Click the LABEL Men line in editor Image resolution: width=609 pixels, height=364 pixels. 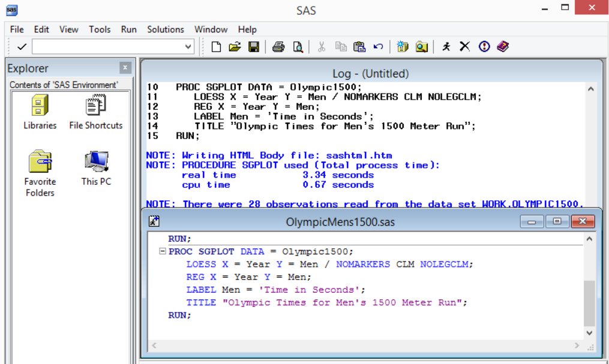[x=276, y=290]
